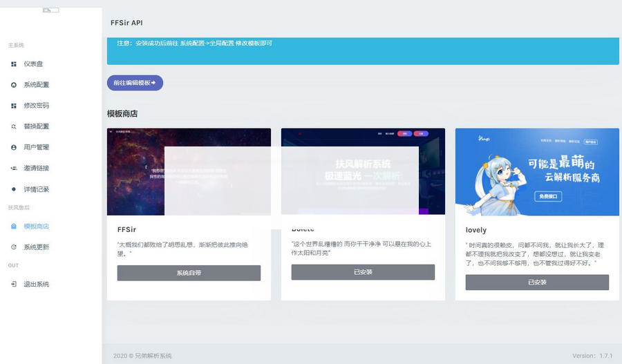Click the logout icon beside 退出系统

[14, 285]
